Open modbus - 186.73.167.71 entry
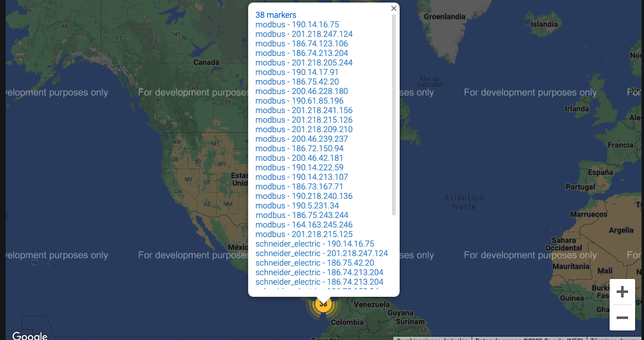Screen dimensions: 644x340 pos(299,187)
